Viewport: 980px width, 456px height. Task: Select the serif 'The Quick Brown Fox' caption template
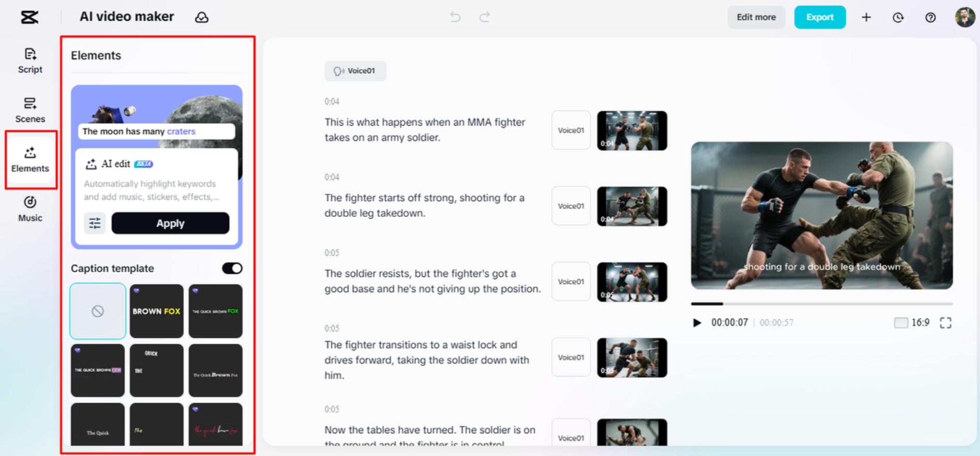pos(216,370)
